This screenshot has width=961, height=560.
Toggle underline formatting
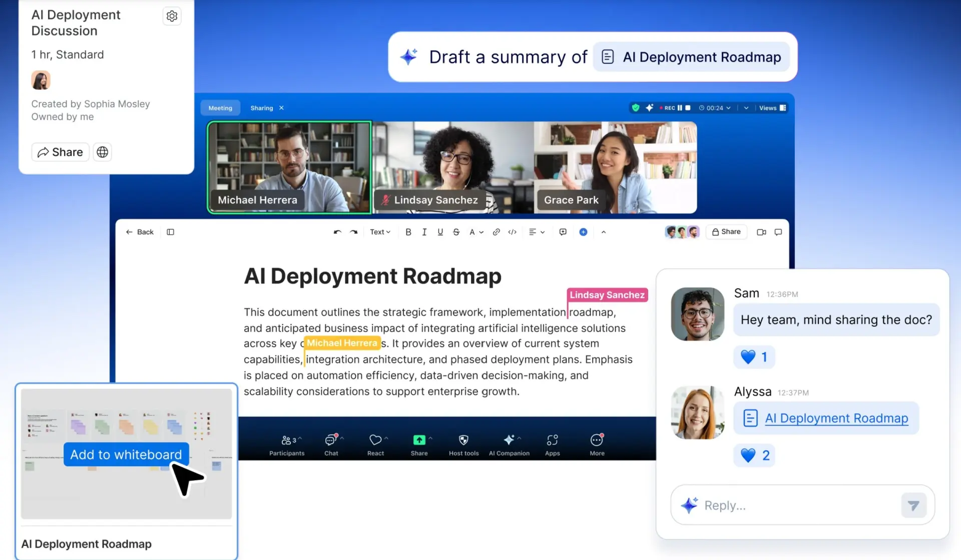tap(440, 232)
